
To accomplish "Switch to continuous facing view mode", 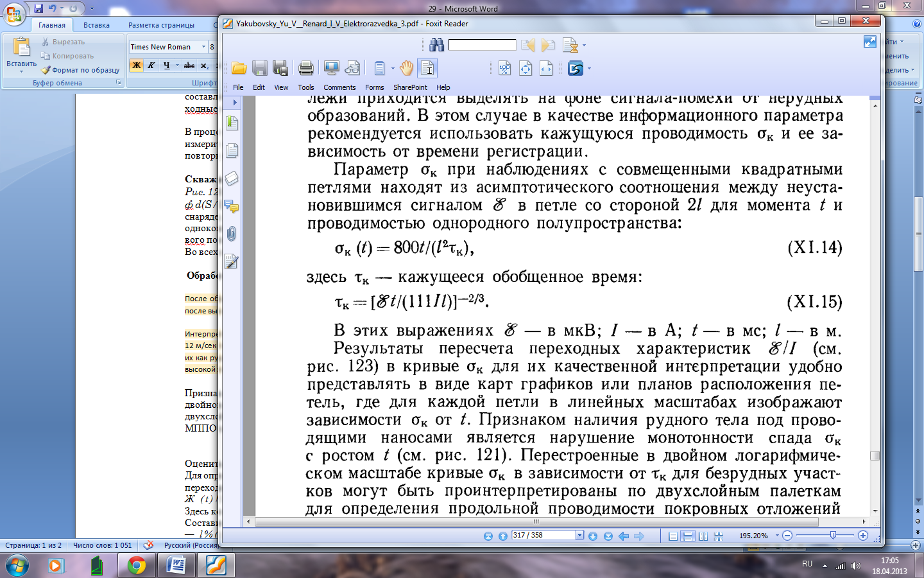I will tap(719, 536).
